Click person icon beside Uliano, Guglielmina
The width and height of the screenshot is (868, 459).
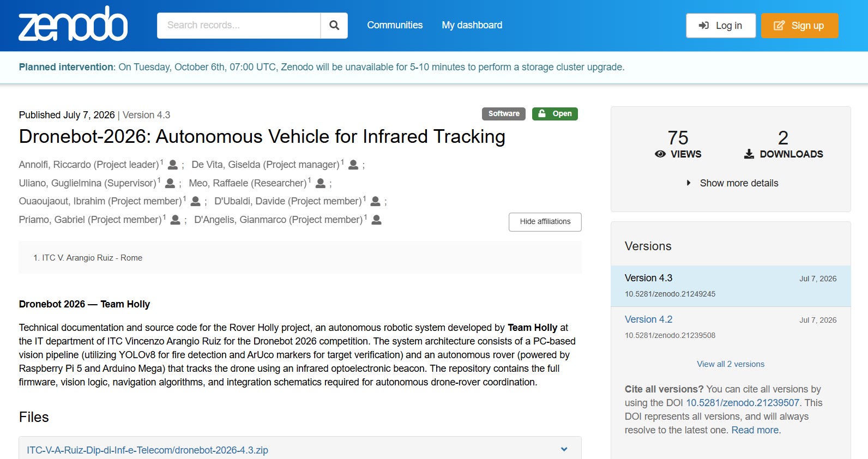coord(170,183)
